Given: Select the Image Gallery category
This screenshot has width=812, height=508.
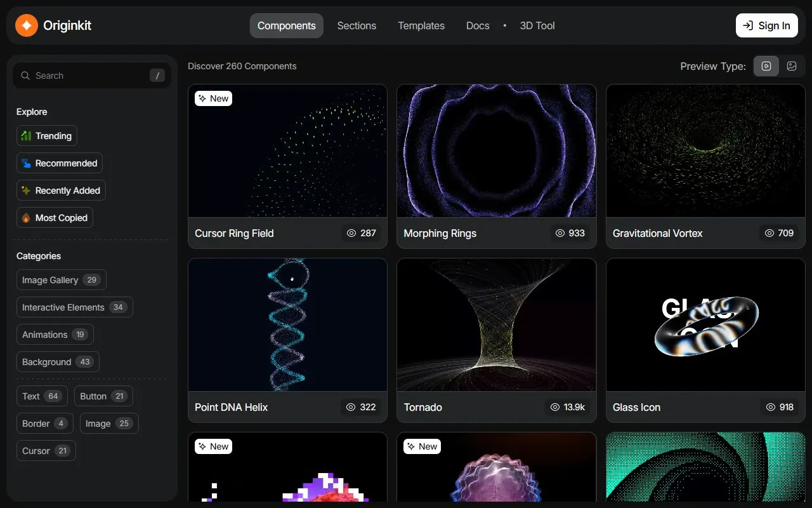Looking at the screenshot, I should (62, 280).
